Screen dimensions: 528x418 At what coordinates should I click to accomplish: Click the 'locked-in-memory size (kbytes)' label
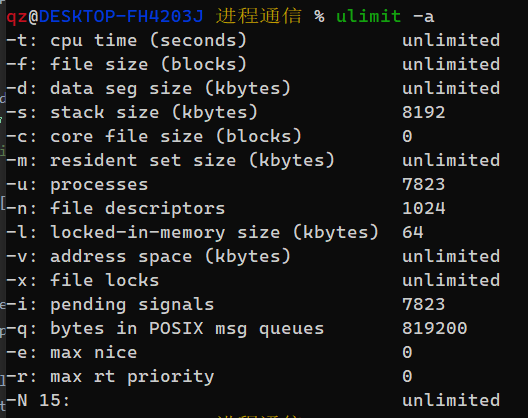click(x=214, y=233)
